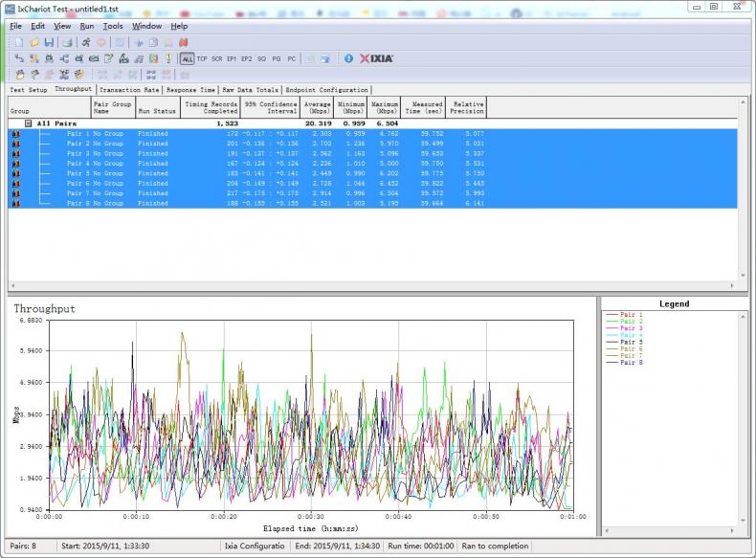
Task: Click the blue window icon left of Info
Action: 325,58
